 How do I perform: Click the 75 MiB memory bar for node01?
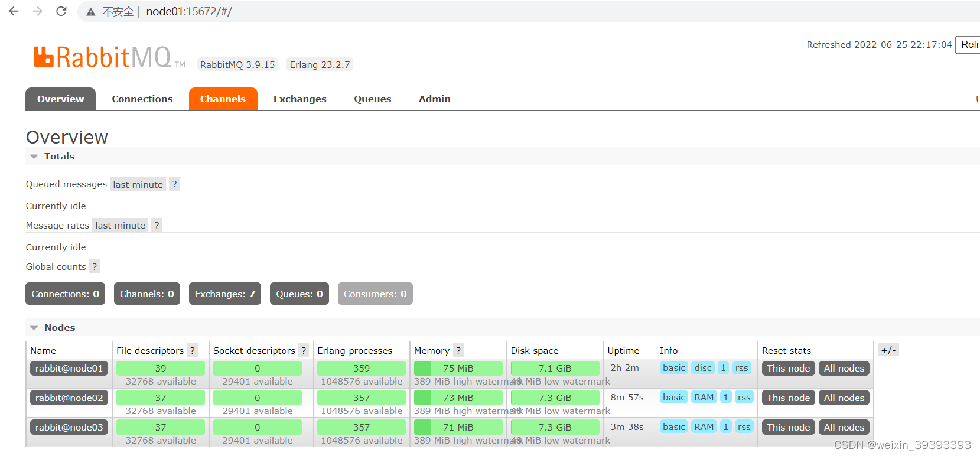tap(458, 369)
